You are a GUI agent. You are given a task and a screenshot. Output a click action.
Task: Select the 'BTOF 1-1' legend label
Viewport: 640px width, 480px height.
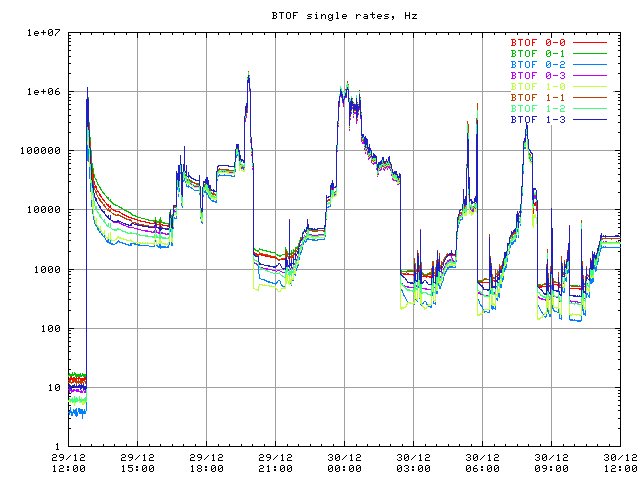pos(538,98)
